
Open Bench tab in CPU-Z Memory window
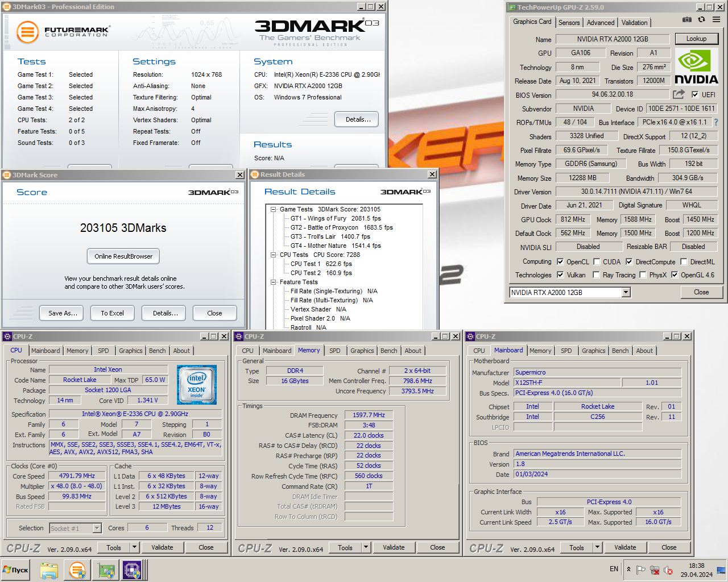tap(389, 351)
